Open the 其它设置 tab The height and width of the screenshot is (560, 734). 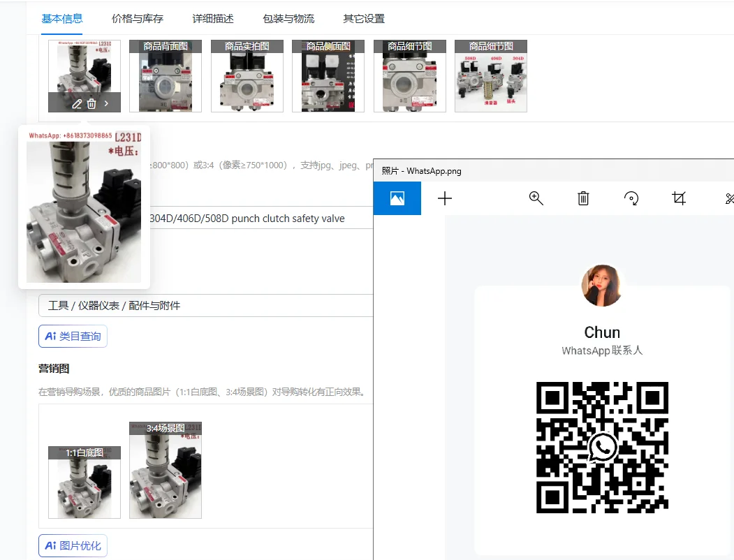coord(364,19)
